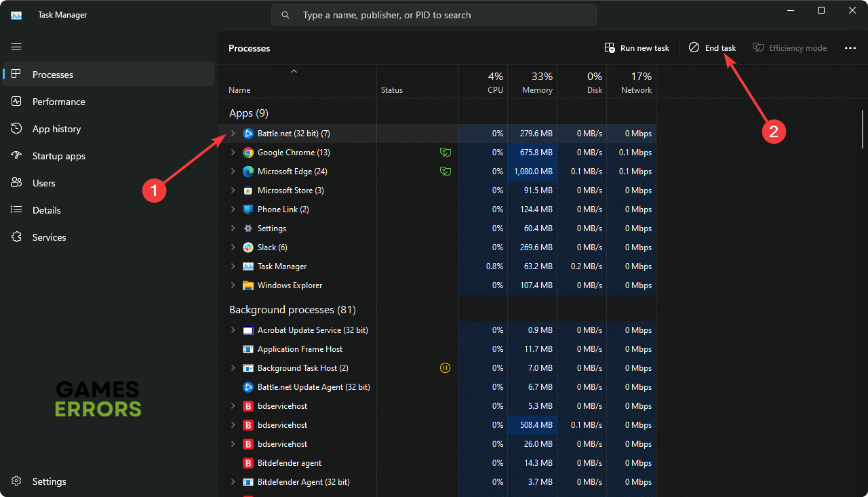Click the process search input field
The height and width of the screenshot is (497, 868).
(434, 15)
